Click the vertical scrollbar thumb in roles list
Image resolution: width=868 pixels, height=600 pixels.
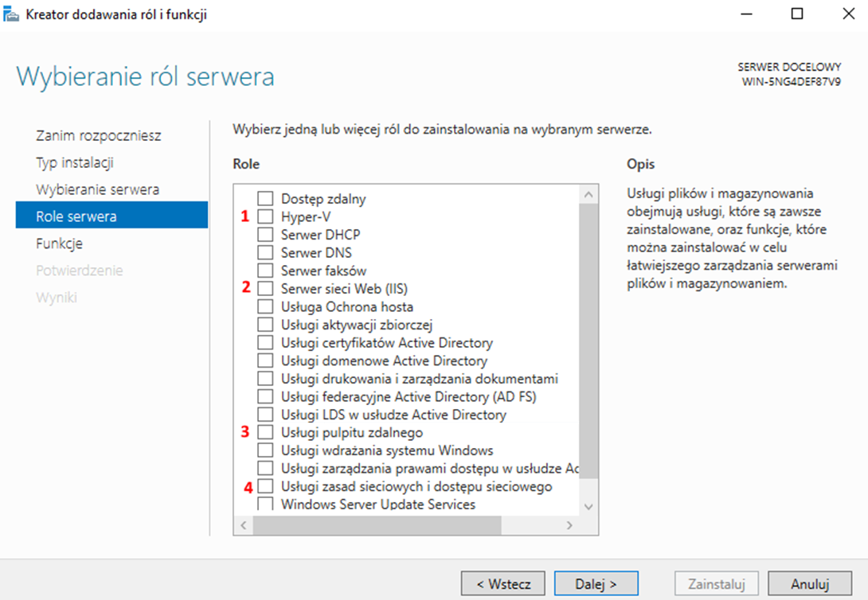[x=588, y=341]
